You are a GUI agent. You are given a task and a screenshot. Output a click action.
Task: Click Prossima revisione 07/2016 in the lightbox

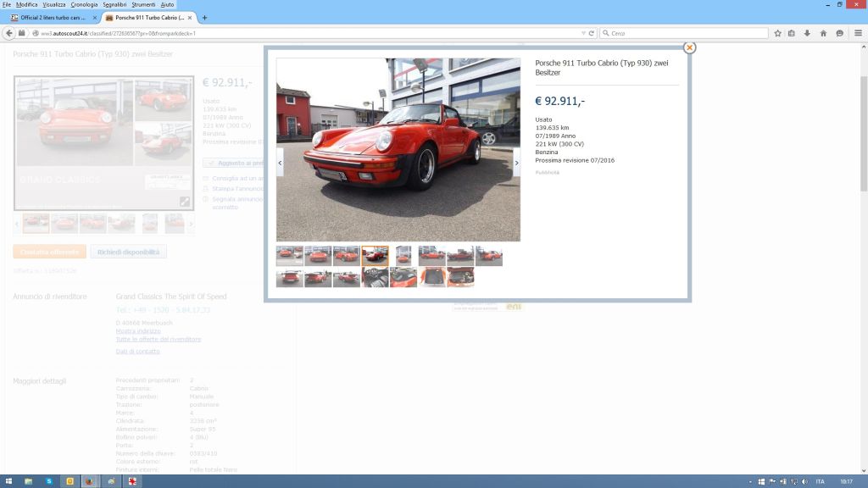coord(575,160)
